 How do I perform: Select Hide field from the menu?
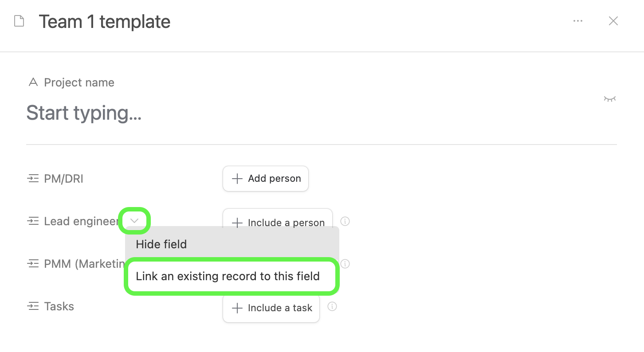pos(232,244)
